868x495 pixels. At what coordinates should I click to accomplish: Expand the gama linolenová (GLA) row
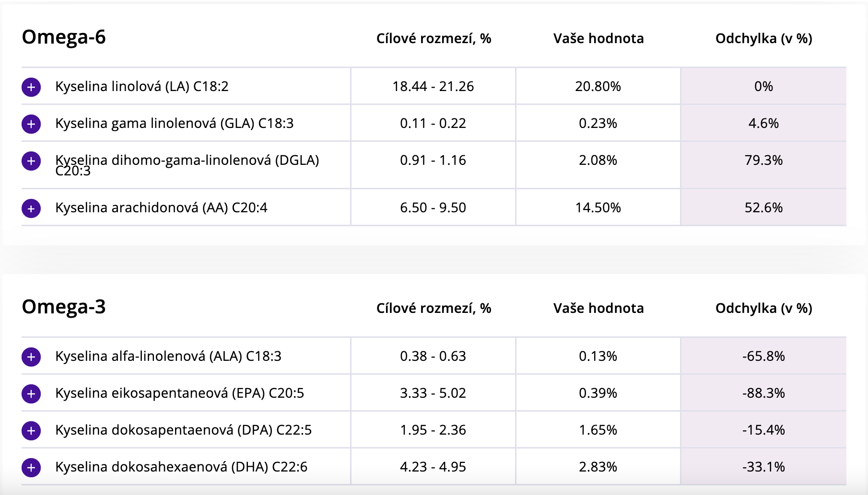tap(31, 124)
